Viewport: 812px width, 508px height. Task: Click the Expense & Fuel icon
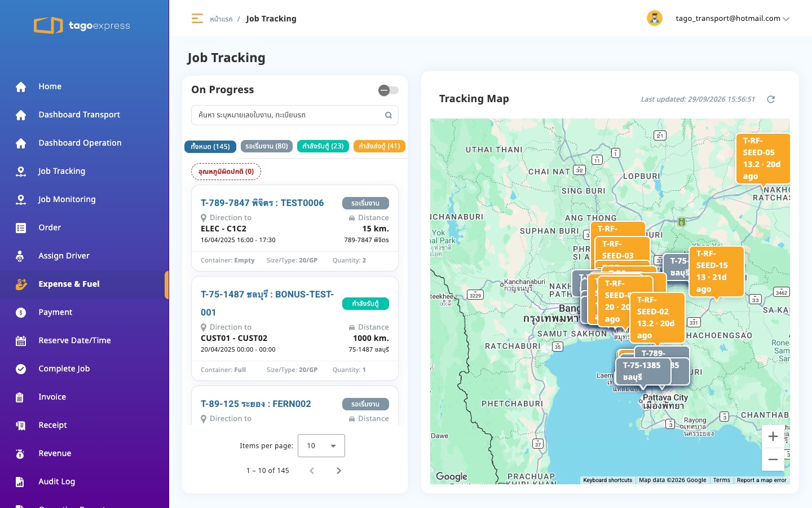[x=21, y=284]
